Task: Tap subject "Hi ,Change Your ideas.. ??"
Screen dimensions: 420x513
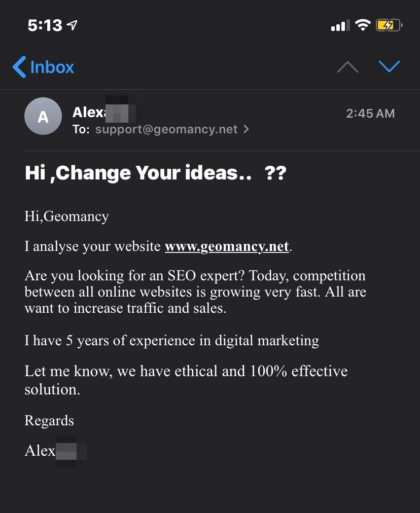Action: (x=155, y=173)
